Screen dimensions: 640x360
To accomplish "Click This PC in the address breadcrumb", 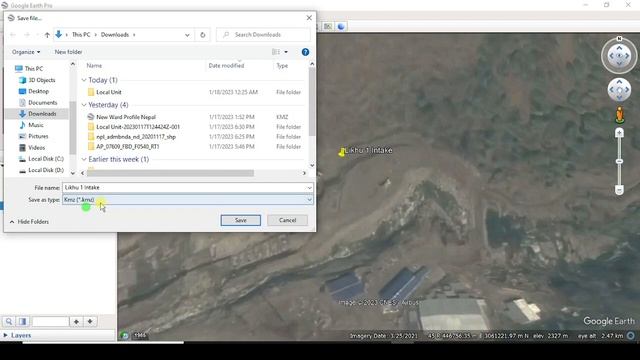I will pyautogui.click(x=81, y=35).
